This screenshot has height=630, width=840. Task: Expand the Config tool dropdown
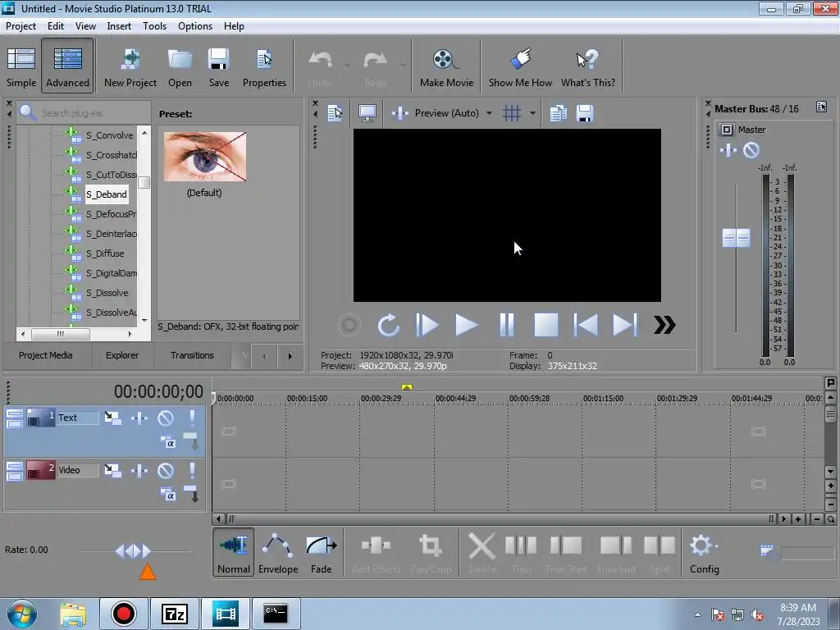click(717, 547)
